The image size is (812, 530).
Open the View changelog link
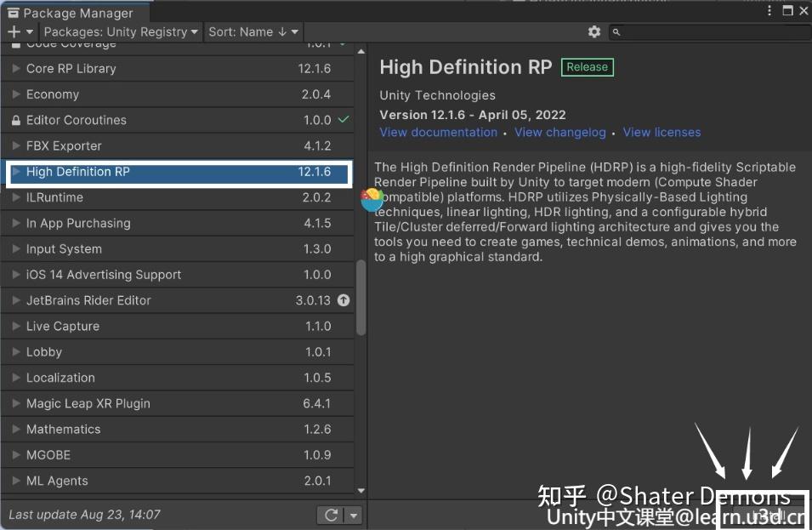point(559,132)
